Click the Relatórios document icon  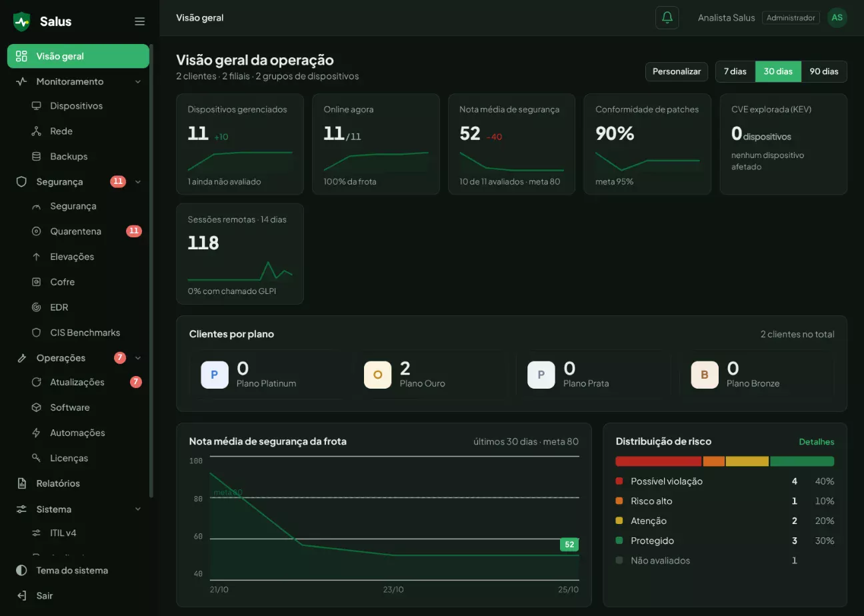click(22, 483)
